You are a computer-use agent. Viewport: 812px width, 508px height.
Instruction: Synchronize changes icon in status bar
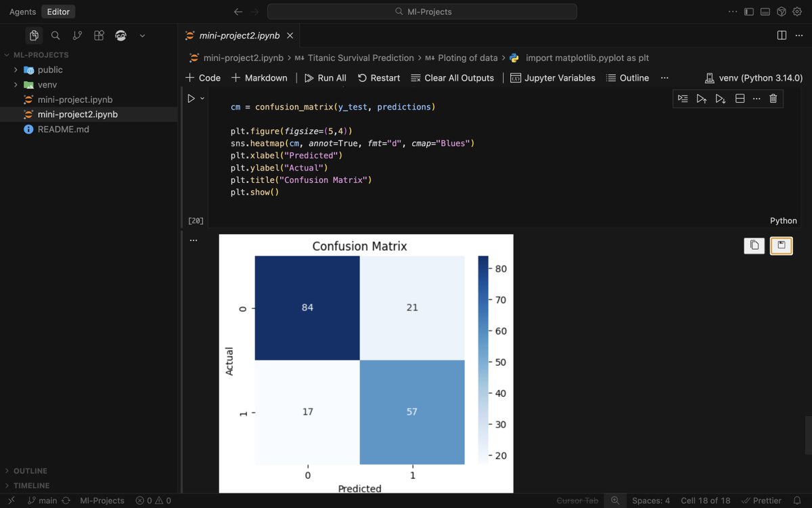pyautogui.click(x=66, y=501)
